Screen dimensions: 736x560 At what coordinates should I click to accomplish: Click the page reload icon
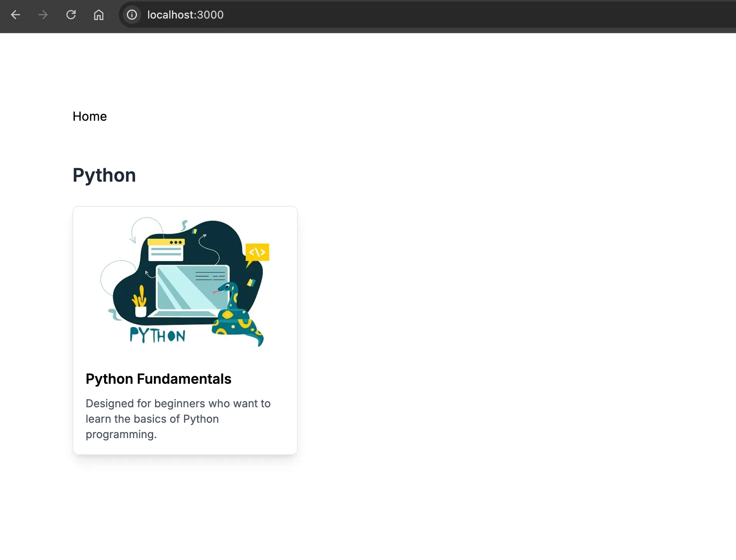tap(71, 15)
